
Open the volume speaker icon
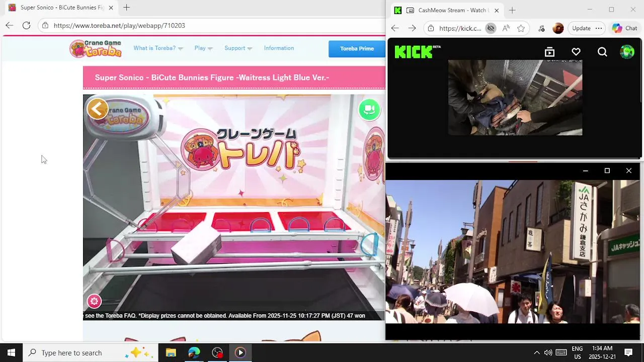pyautogui.click(x=548, y=352)
